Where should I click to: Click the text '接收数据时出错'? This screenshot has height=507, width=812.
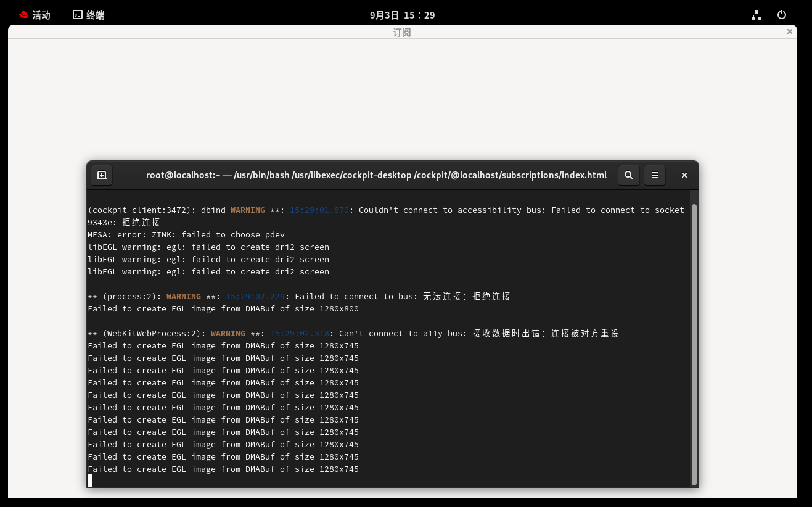pyautogui.click(x=507, y=334)
